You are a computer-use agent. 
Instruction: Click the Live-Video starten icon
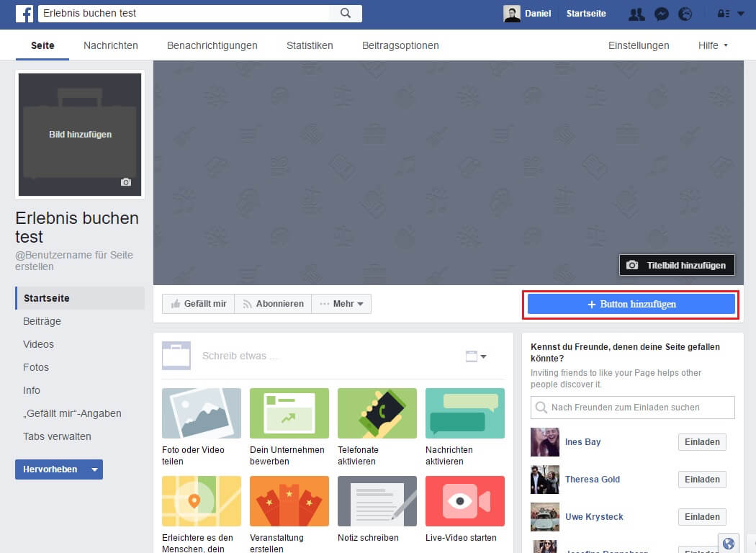point(465,501)
